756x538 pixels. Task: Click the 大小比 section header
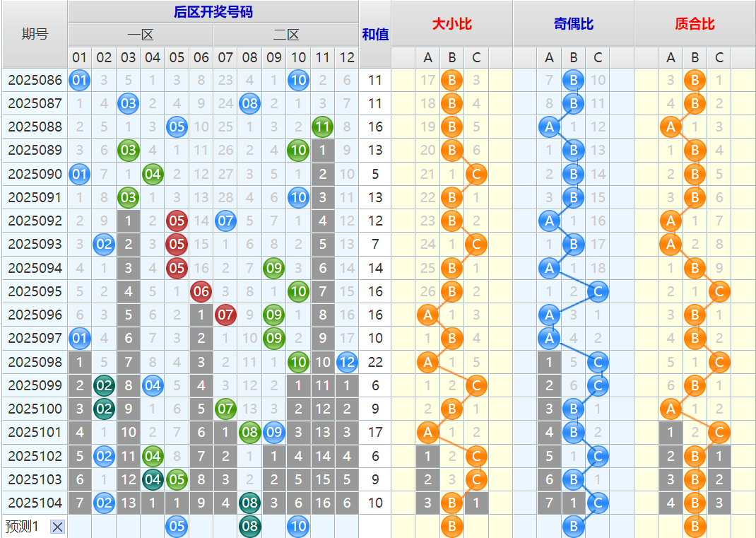click(x=451, y=23)
